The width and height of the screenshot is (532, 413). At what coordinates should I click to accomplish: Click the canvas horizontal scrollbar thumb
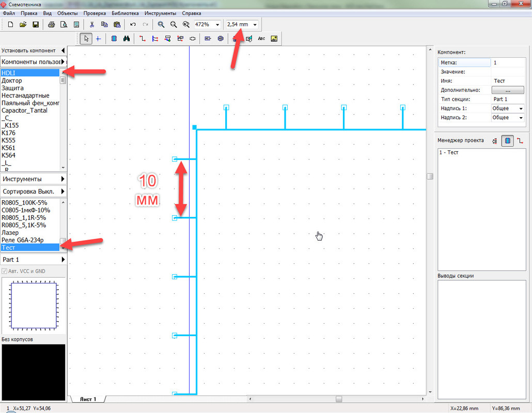pyautogui.click(x=339, y=399)
